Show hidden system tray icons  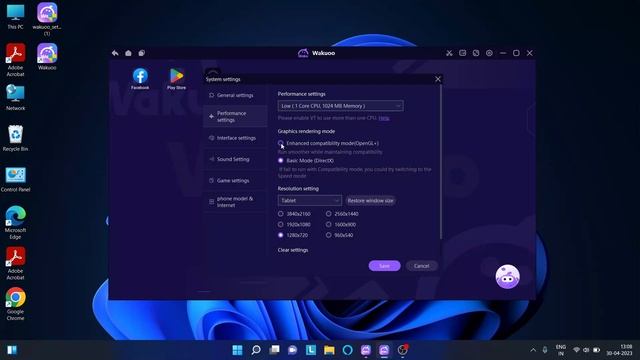point(533,350)
